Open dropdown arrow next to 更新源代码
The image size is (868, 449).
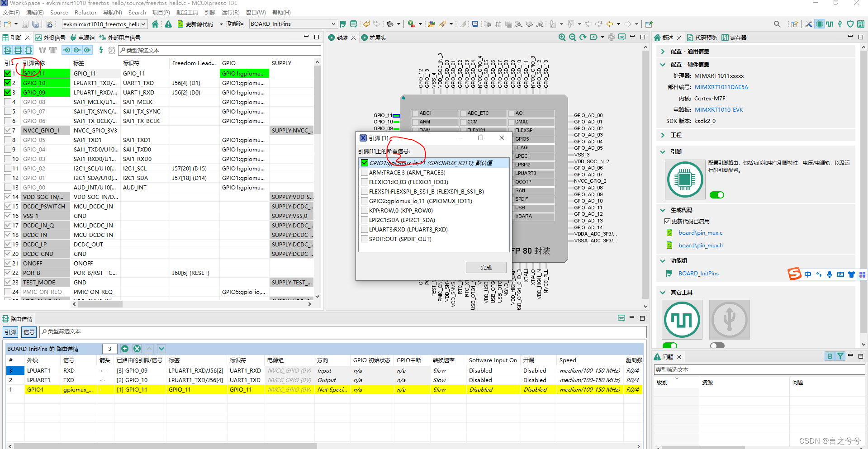[221, 24]
